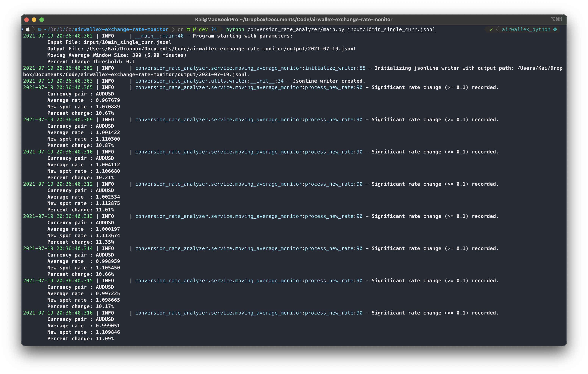Close the terminal window with red button
This screenshot has width=588, height=374.
(x=27, y=20)
